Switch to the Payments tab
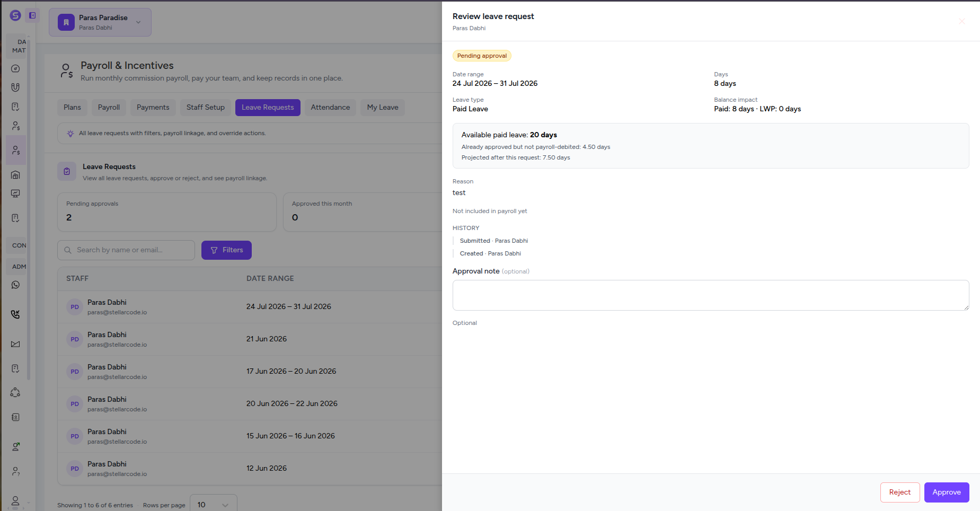The width and height of the screenshot is (980, 511). 153,108
